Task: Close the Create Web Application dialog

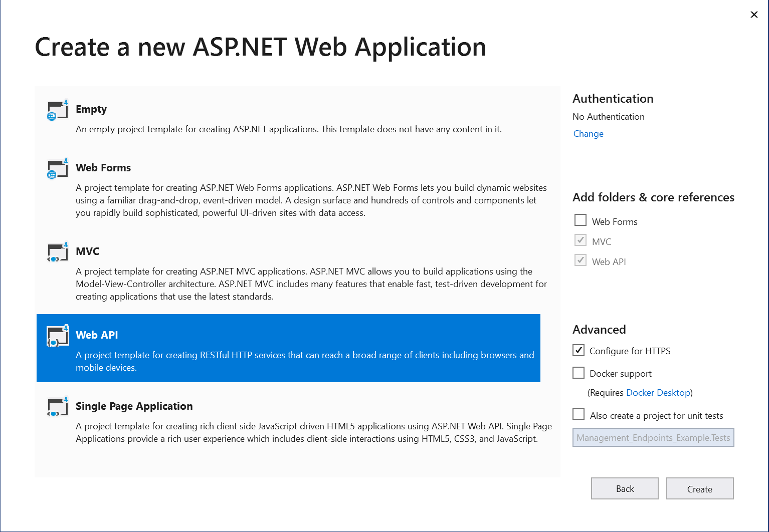Action: tap(754, 15)
